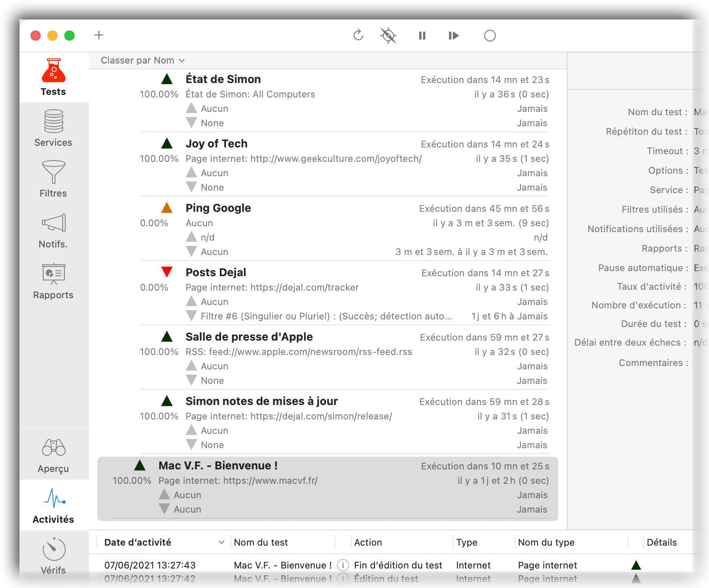Viewport: 709px width, 588px height.
Task: Click green triangle of Simon notes de mises à jour
Action: click(x=167, y=401)
